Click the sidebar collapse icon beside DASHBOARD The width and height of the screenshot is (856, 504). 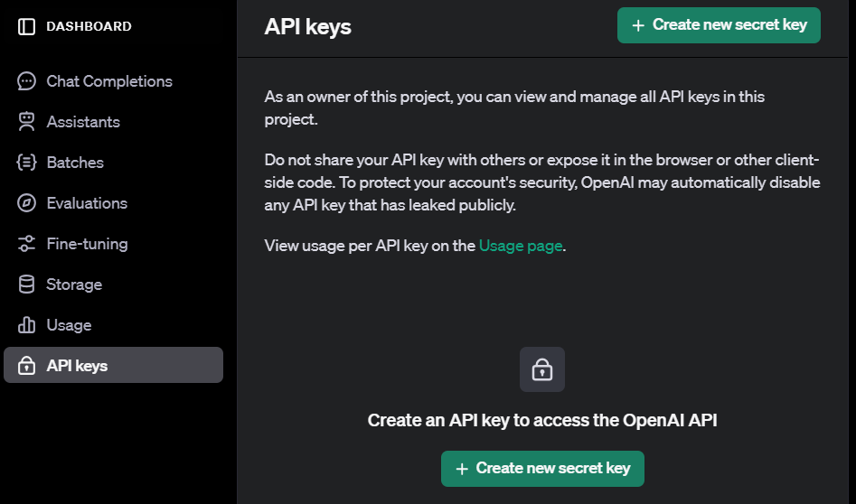[x=26, y=26]
